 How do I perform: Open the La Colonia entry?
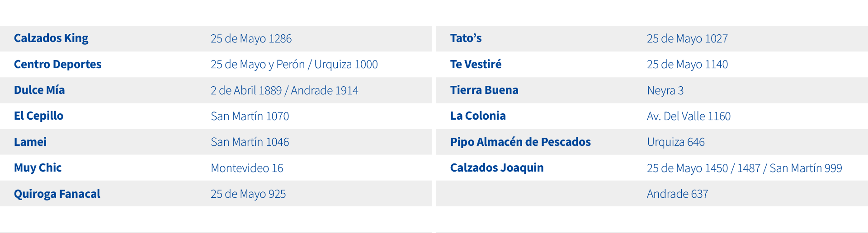[478, 116]
